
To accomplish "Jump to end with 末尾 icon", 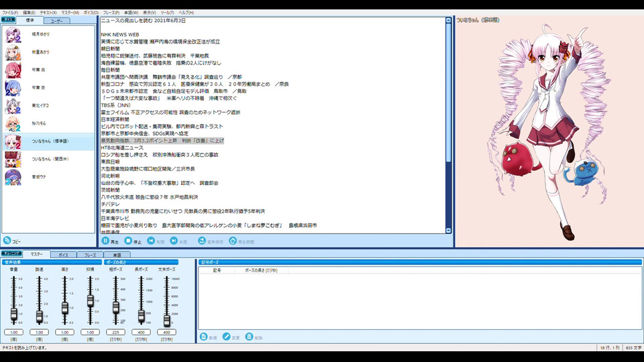I will [x=174, y=241].
